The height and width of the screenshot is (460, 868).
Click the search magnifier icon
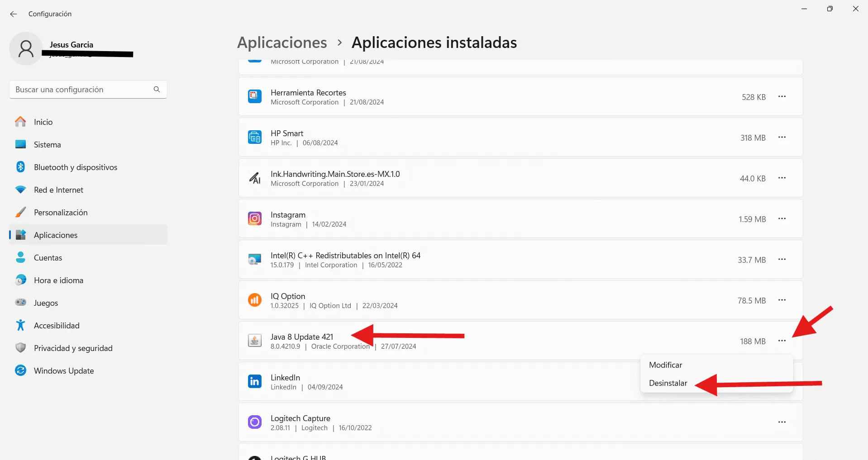pyautogui.click(x=157, y=90)
